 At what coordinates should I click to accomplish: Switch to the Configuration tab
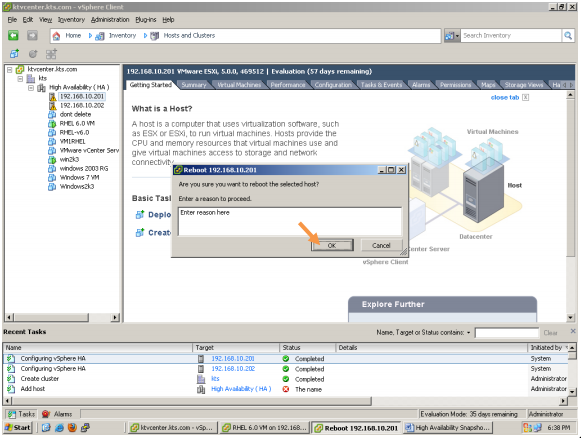click(x=333, y=85)
